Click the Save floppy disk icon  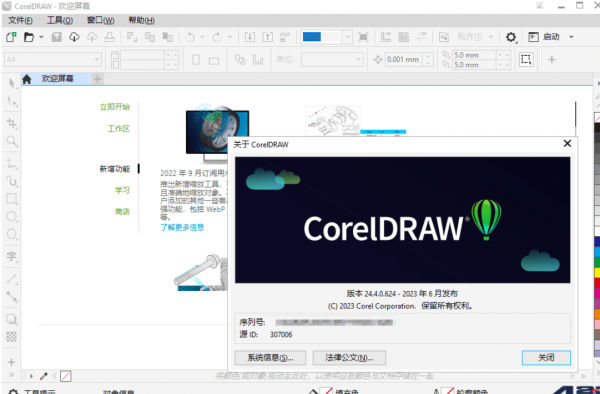click(57, 37)
